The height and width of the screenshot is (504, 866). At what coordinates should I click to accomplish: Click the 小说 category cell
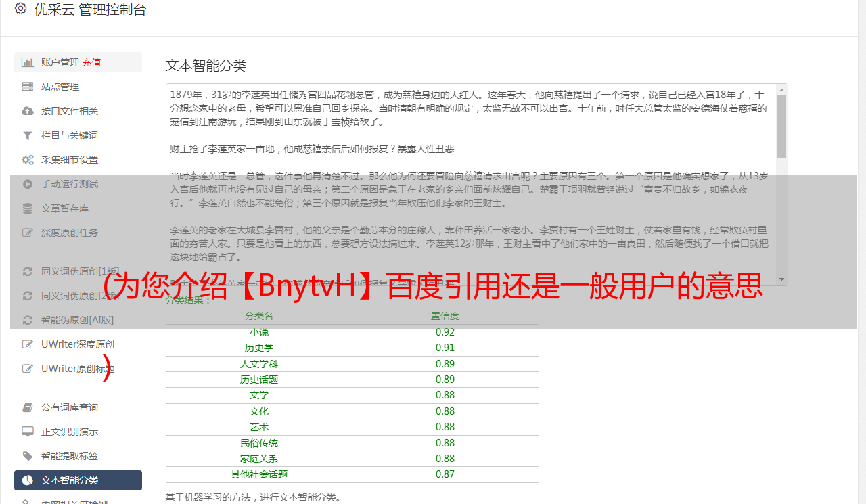(x=259, y=332)
